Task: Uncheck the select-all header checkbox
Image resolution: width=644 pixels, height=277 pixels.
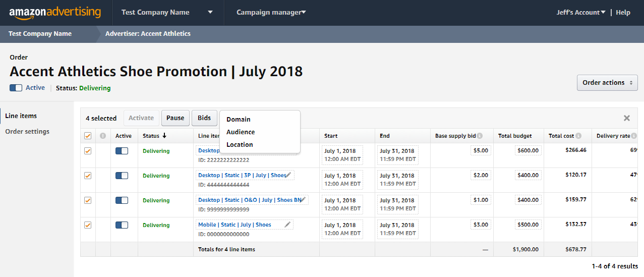Action: 88,136
